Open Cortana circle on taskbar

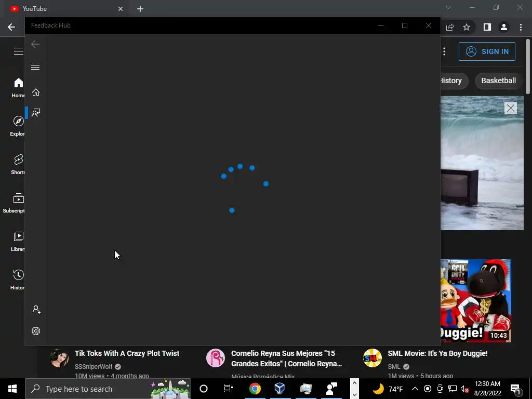(x=204, y=389)
